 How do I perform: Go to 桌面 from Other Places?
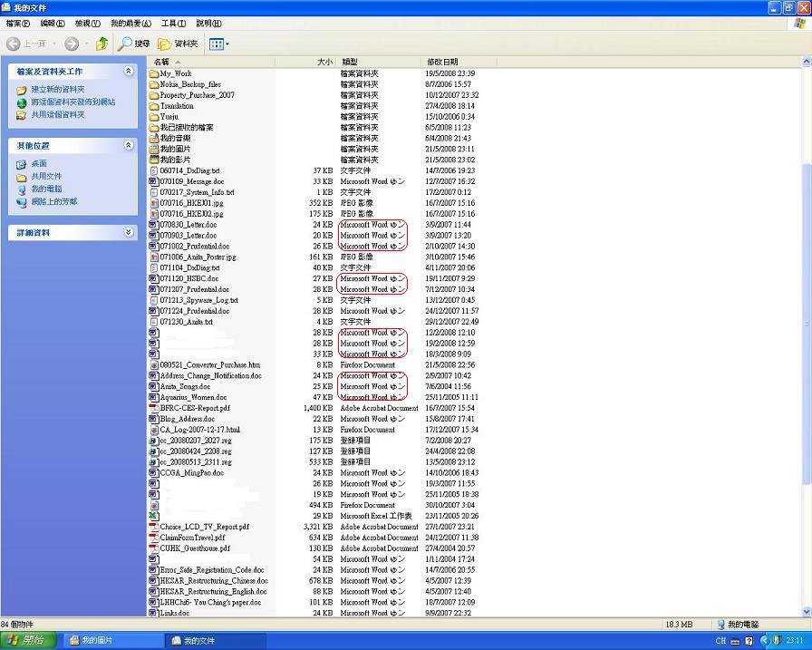point(39,164)
